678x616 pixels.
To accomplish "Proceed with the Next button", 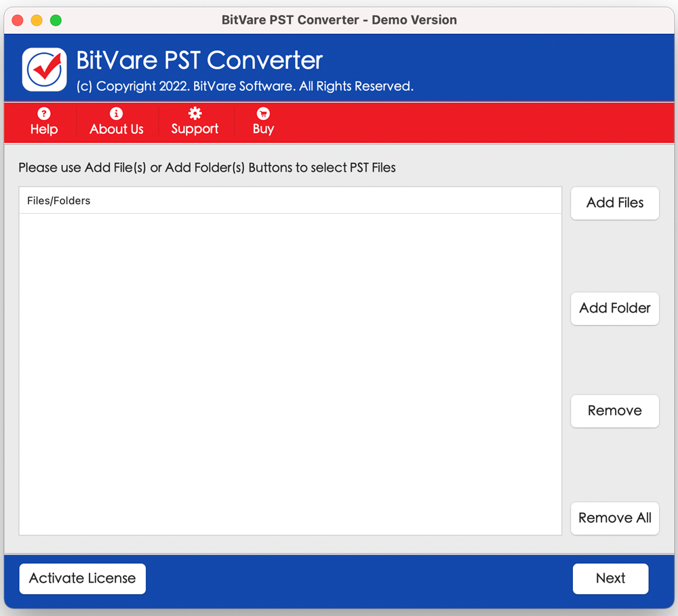I will pyautogui.click(x=610, y=579).
